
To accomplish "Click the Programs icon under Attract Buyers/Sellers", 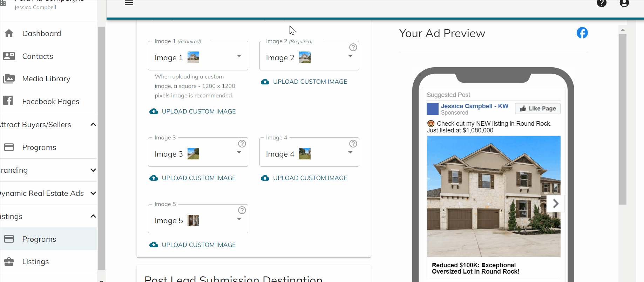I will (9, 147).
